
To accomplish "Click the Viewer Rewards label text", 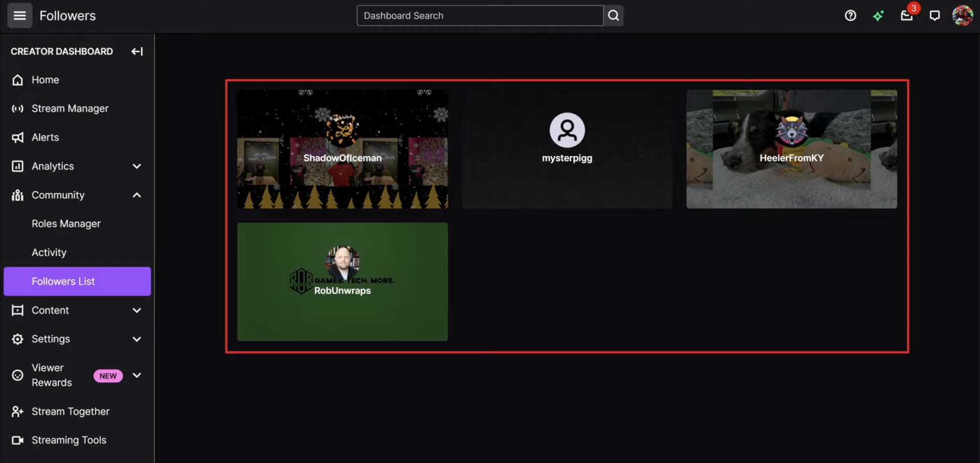I will pos(52,375).
